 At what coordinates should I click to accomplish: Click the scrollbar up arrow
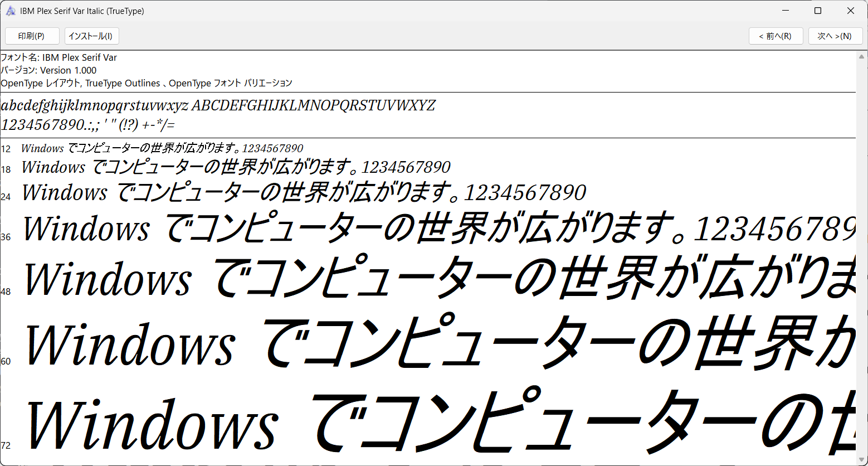pyautogui.click(x=862, y=57)
